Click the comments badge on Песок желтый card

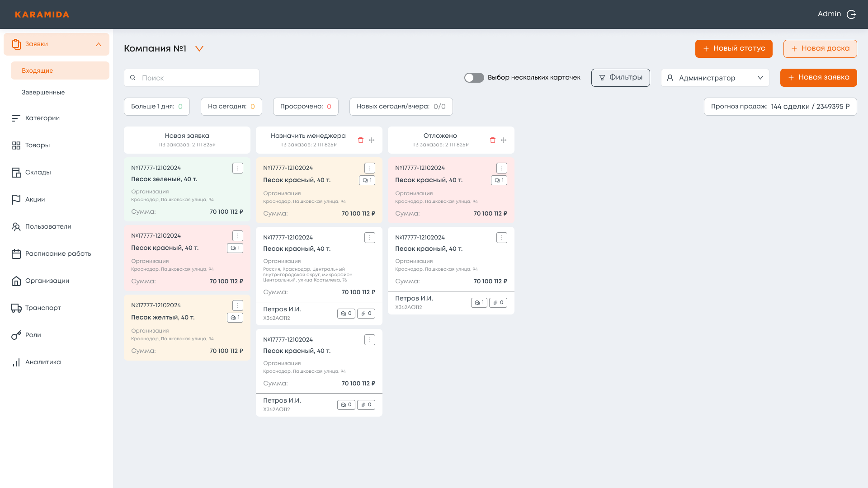[x=235, y=318]
